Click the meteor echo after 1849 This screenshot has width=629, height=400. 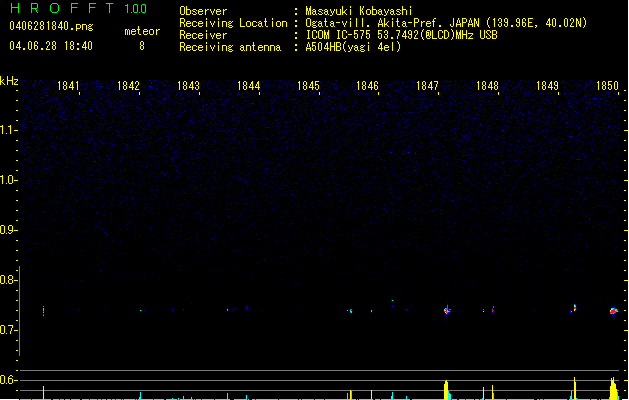point(574,308)
